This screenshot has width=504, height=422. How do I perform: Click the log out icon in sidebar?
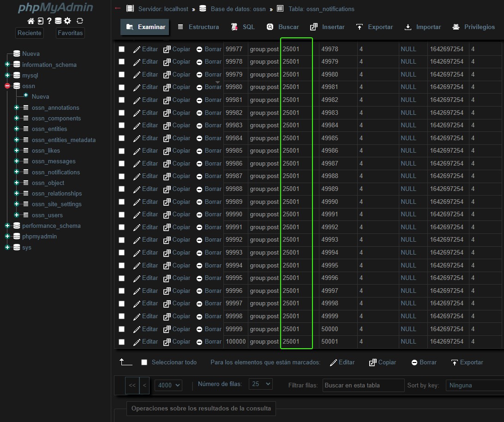40,21
